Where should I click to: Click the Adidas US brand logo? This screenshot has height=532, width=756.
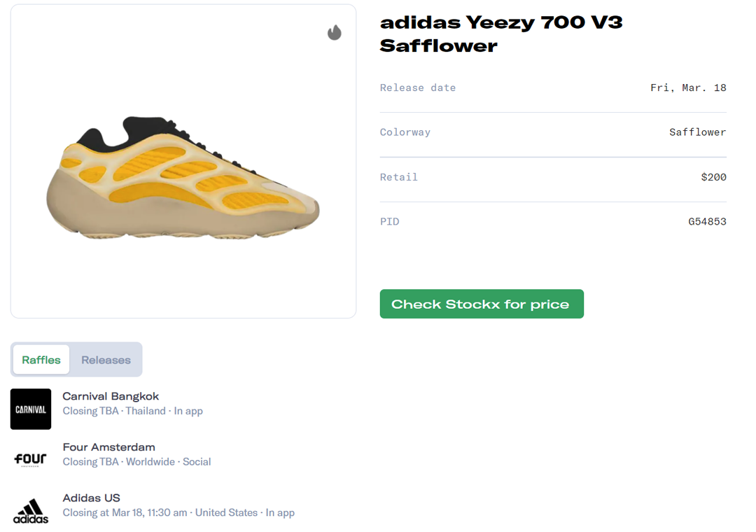pyautogui.click(x=30, y=510)
